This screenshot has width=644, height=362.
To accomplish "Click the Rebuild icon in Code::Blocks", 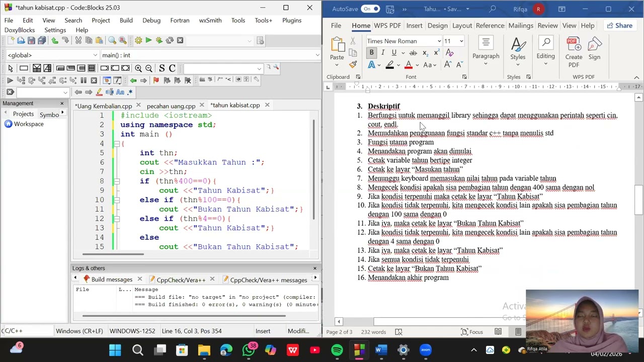I will click(170, 40).
